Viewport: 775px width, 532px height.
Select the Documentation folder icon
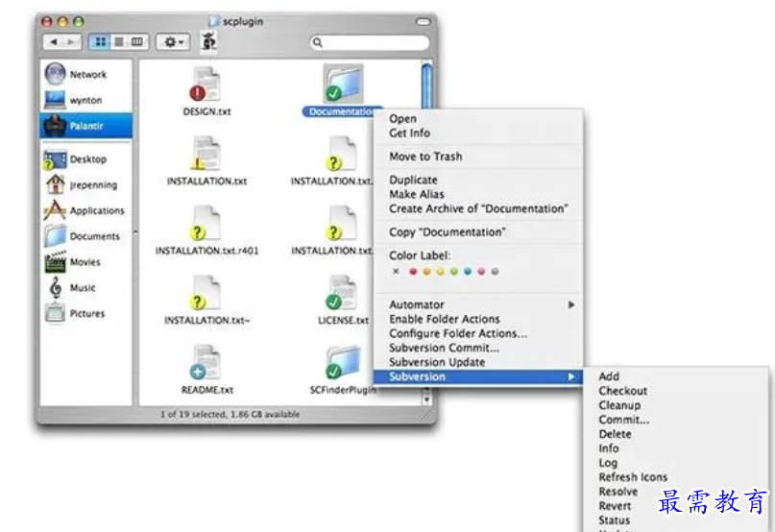pos(343,83)
